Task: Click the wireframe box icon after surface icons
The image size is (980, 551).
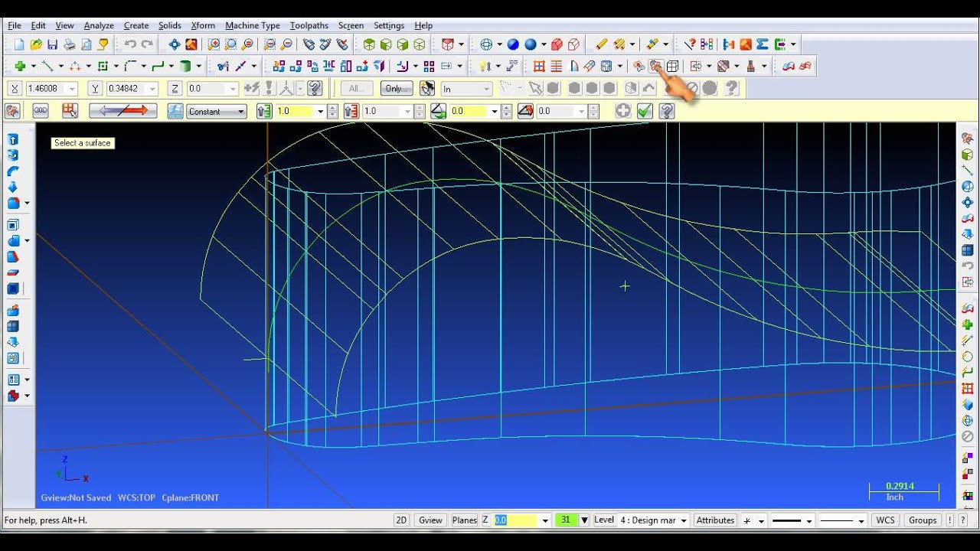Action: point(673,66)
